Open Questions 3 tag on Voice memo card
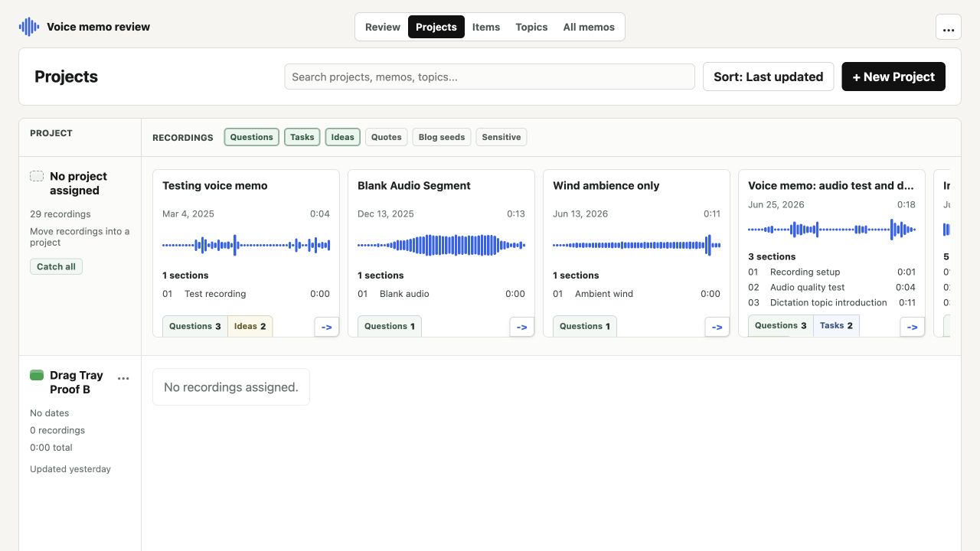980x551 pixels. (x=781, y=325)
